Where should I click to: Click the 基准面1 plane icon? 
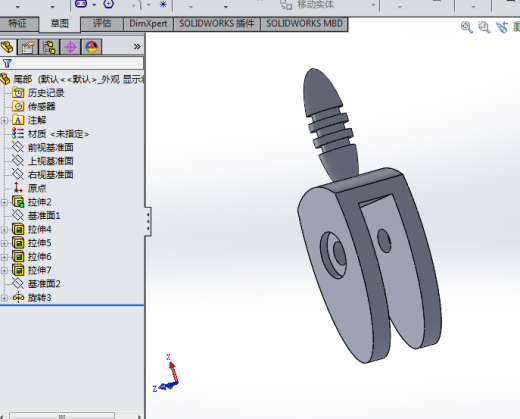(x=18, y=215)
